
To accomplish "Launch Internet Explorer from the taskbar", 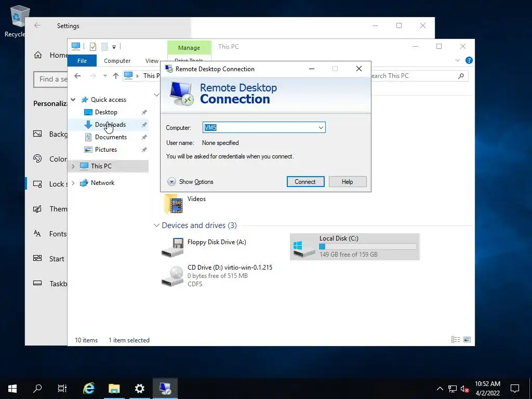I will point(89,388).
